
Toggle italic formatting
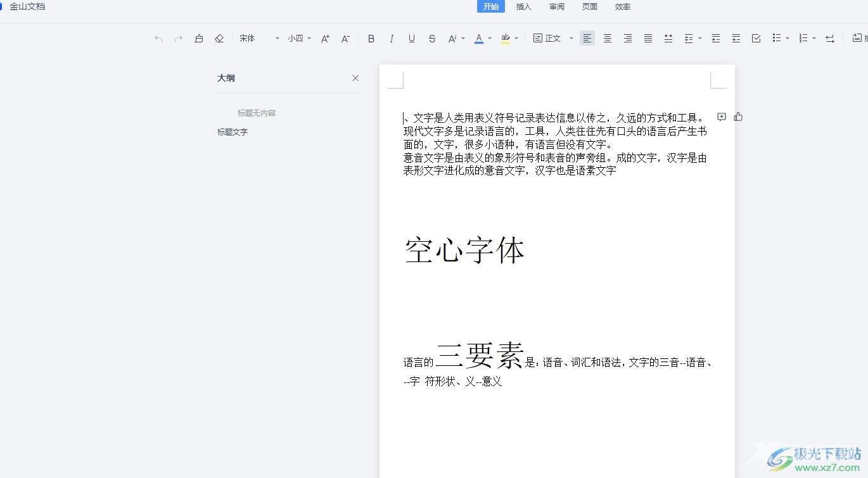coord(392,39)
